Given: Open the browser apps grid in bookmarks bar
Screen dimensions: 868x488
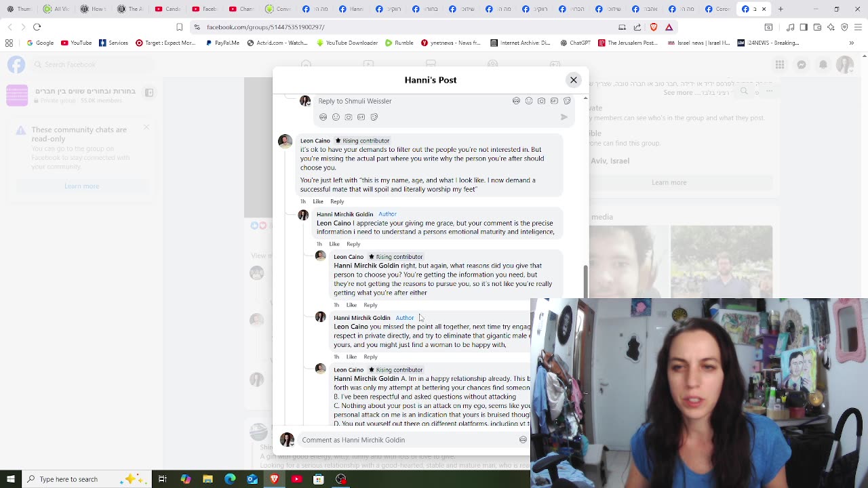Looking at the screenshot, I should pyautogui.click(x=9, y=43).
